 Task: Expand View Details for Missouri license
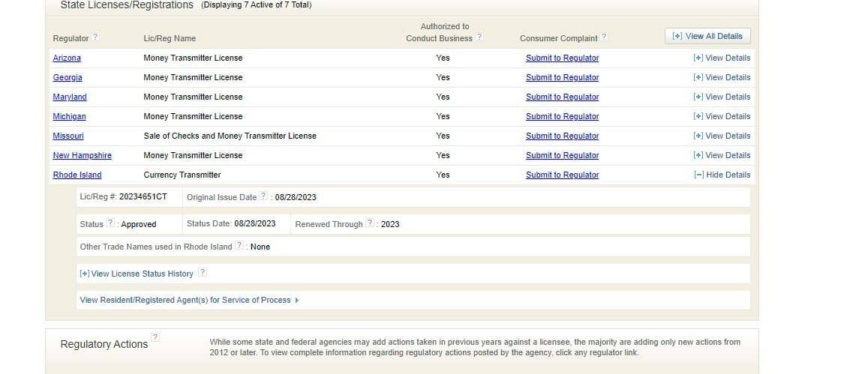point(722,136)
